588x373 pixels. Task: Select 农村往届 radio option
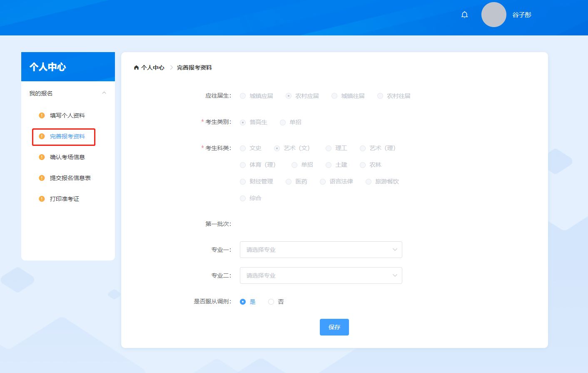pyautogui.click(x=394, y=96)
